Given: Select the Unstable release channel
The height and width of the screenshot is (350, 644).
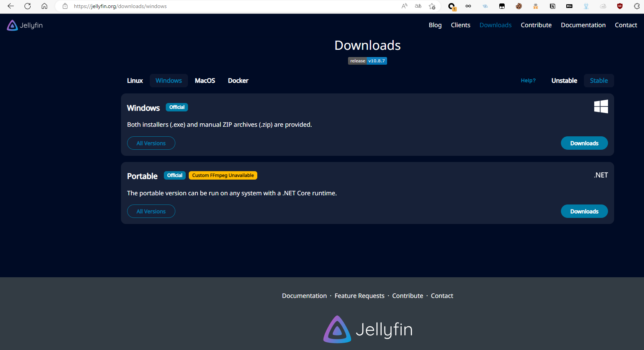Looking at the screenshot, I should pyautogui.click(x=564, y=80).
